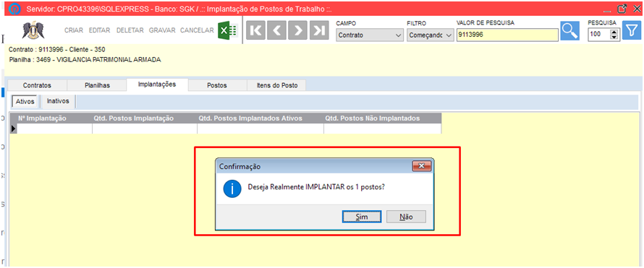This screenshot has width=644, height=268.
Task: Click the pop-out window icon in title bar
Action: (x=622, y=8)
